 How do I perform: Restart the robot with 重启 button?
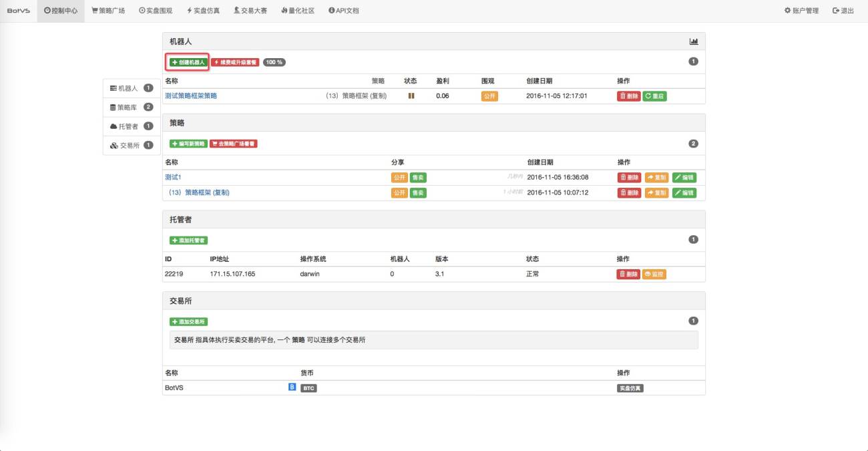tap(654, 96)
